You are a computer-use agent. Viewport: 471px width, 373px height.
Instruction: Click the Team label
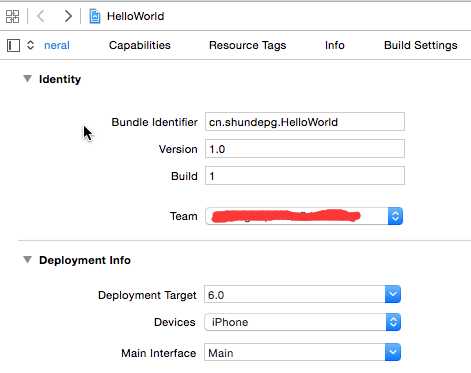click(184, 216)
